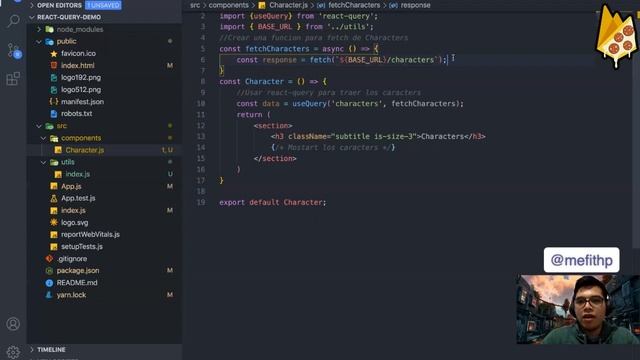Select Character.js in the file tree
This screenshot has width=640, height=360.
[x=85, y=150]
